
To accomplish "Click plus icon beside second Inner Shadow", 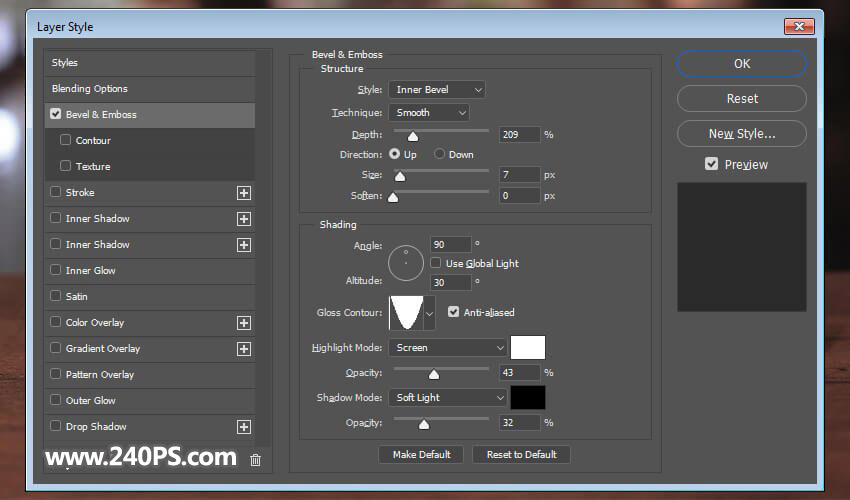I will pos(244,245).
